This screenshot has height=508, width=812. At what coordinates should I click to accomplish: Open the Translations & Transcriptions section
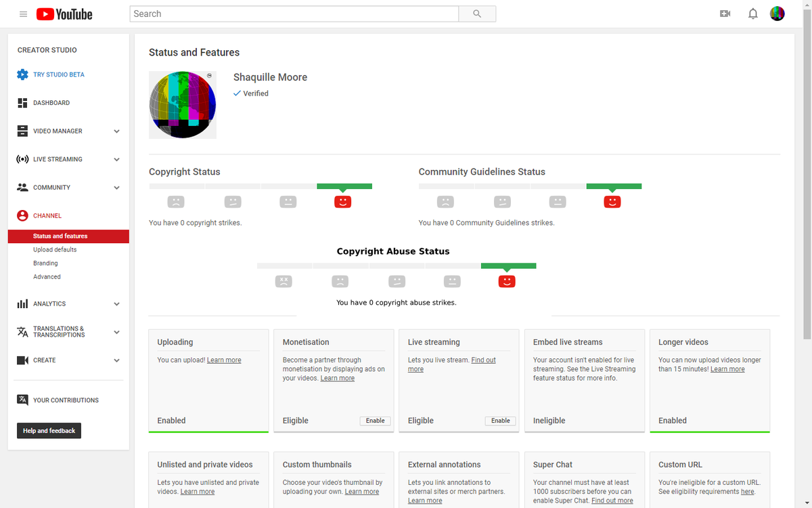(x=22, y=331)
